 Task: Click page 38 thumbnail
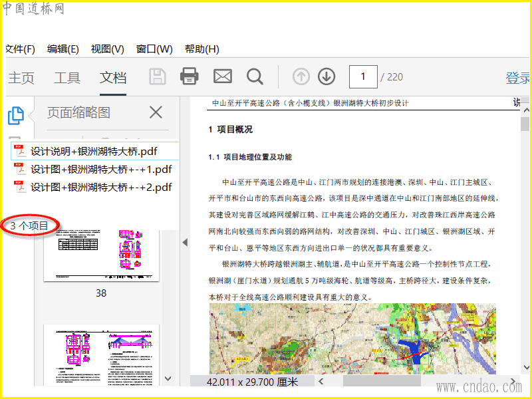pos(101,256)
